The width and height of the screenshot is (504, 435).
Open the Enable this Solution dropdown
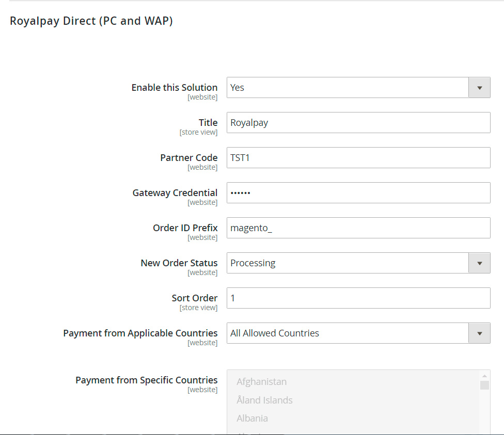[x=358, y=87]
